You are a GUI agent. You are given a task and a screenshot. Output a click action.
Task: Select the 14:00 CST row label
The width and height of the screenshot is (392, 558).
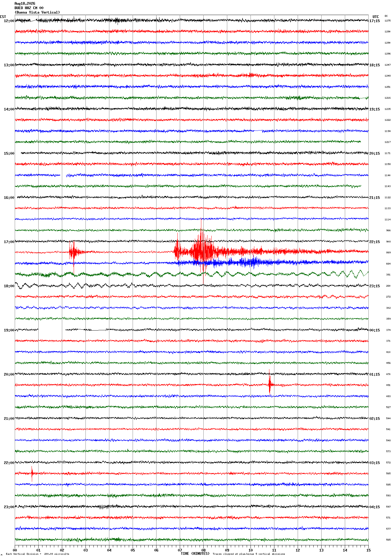[9, 109]
